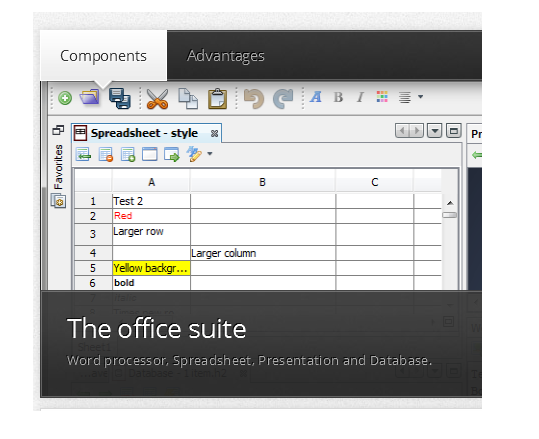This screenshot has height=439, width=539.
Task: Open the Favorites side panel
Action: pyautogui.click(x=58, y=167)
